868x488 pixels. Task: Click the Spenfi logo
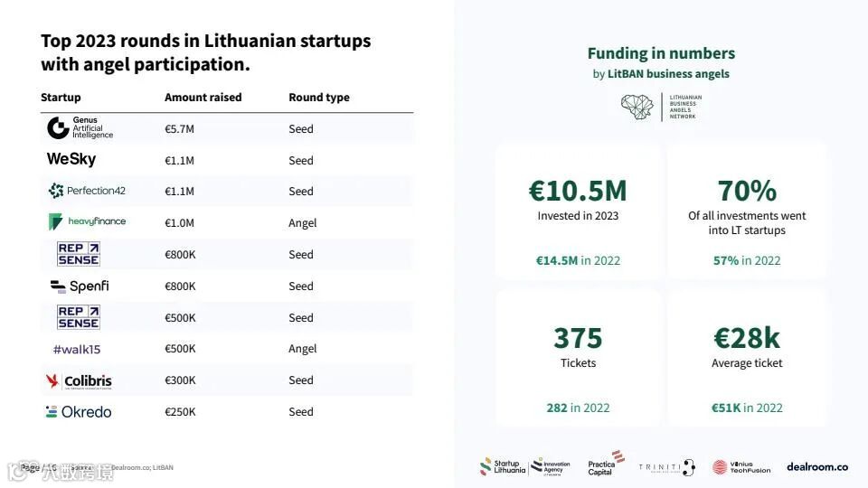(x=80, y=286)
